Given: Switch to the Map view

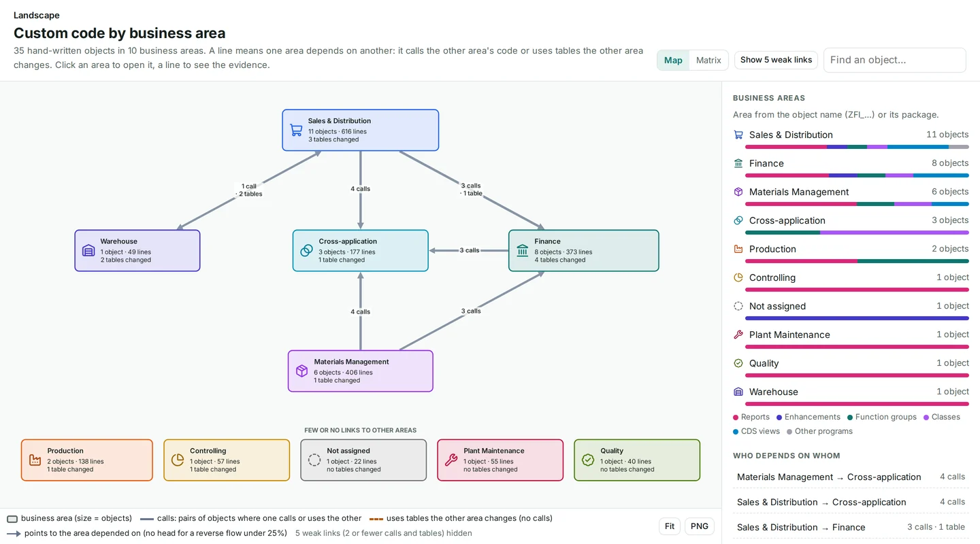Looking at the screenshot, I should [x=673, y=60].
